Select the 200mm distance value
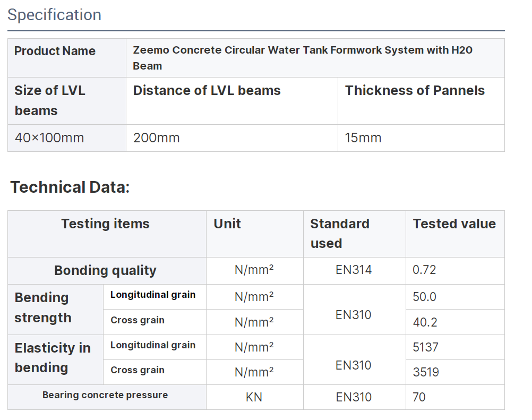 tap(157, 138)
